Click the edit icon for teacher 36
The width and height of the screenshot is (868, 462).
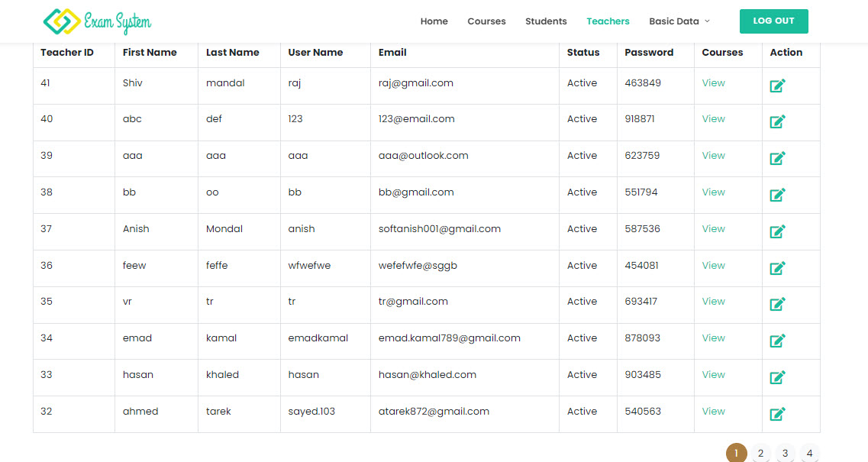point(777,268)
